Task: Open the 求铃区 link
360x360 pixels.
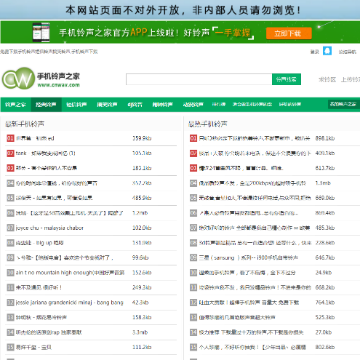Action: tap(327, 79)
